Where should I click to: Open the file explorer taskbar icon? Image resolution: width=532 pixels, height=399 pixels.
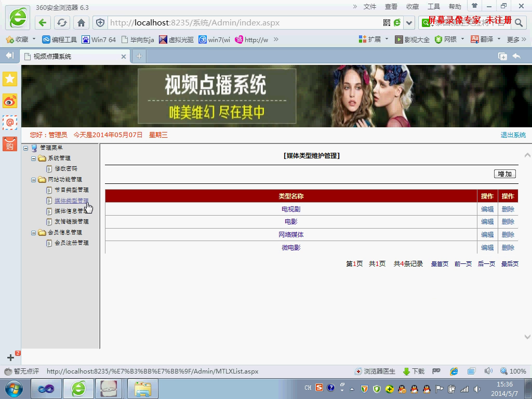click(x=143, y=389)
